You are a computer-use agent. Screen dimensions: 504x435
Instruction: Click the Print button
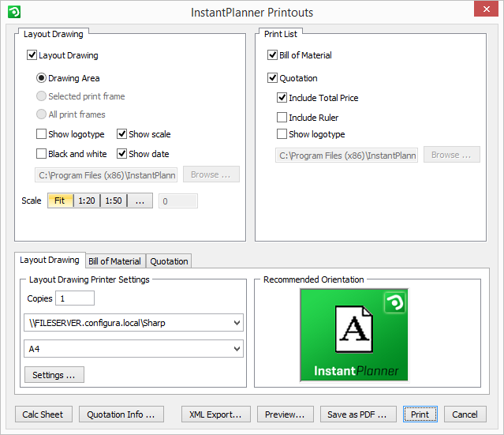point(420,414)
